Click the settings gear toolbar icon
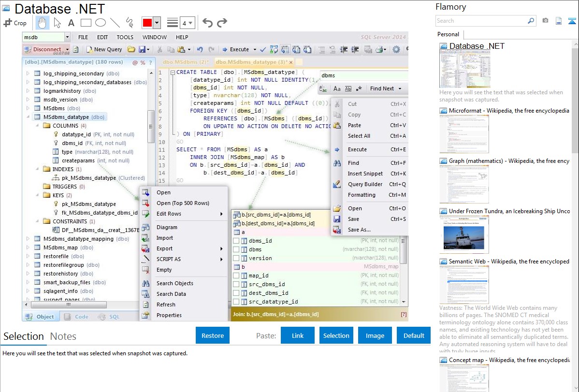 [396, 49]
